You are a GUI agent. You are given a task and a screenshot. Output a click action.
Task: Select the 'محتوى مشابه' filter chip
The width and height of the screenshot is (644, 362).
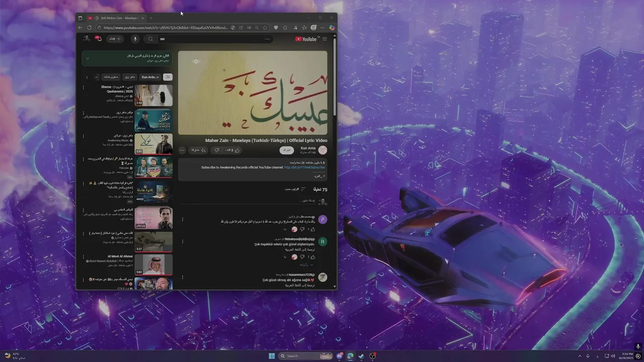pos(111,77)
